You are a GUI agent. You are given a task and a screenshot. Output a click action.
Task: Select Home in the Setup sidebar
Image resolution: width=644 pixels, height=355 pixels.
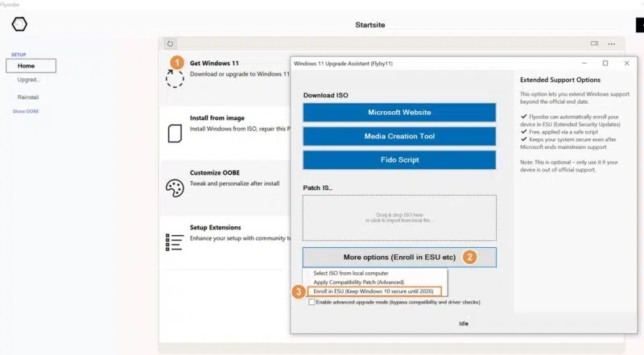[31, 66]
